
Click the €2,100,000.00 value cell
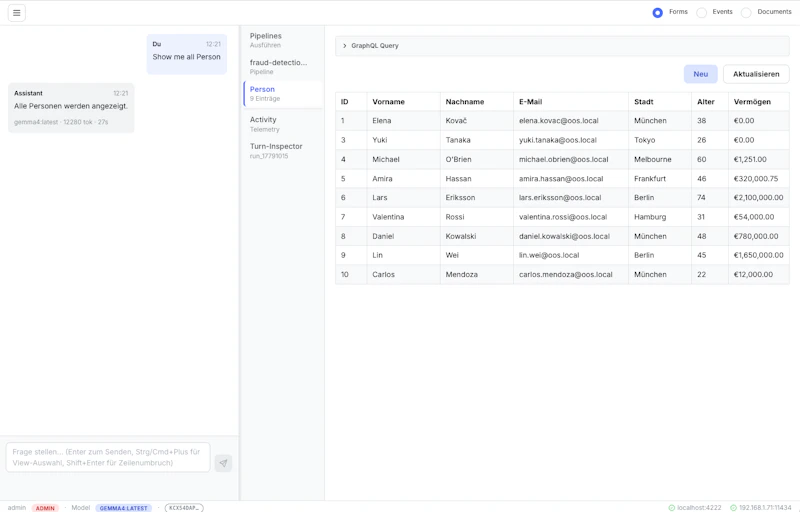(x=758, y=197)
